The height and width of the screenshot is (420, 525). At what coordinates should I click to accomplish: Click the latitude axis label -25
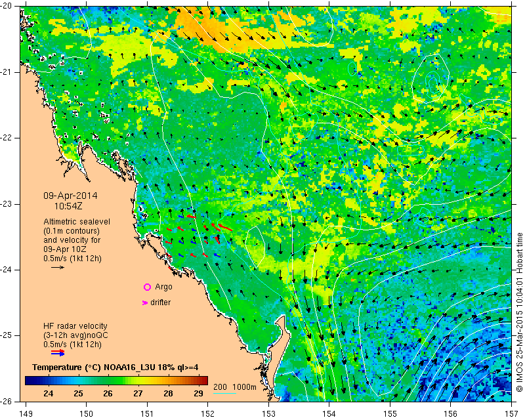click(7, 335)
